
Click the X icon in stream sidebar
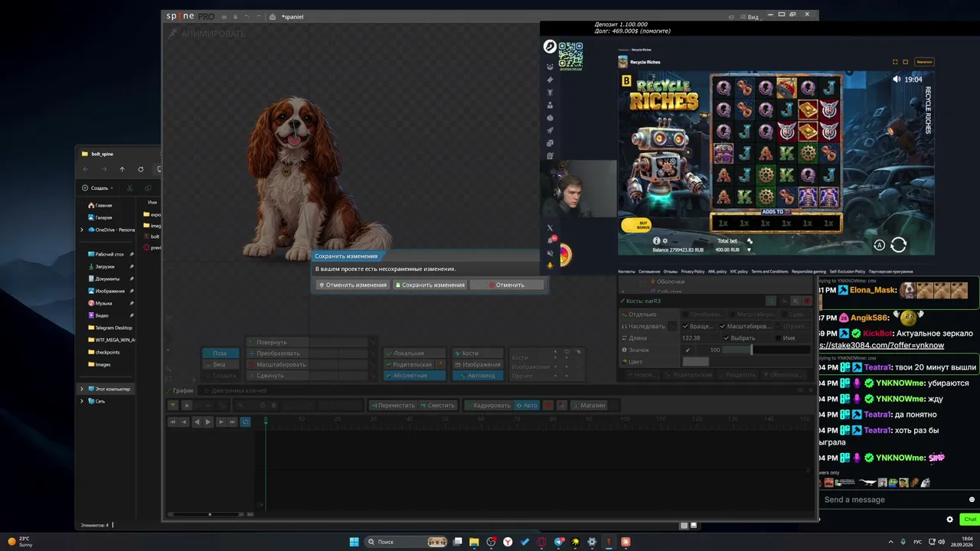[x=550, y=227]
